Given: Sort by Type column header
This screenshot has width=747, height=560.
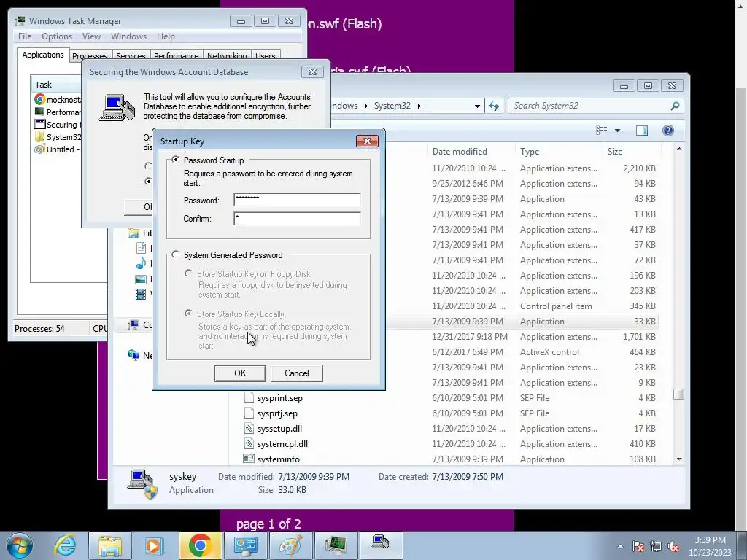Looking at the screenshot, I should coord(530,152).
